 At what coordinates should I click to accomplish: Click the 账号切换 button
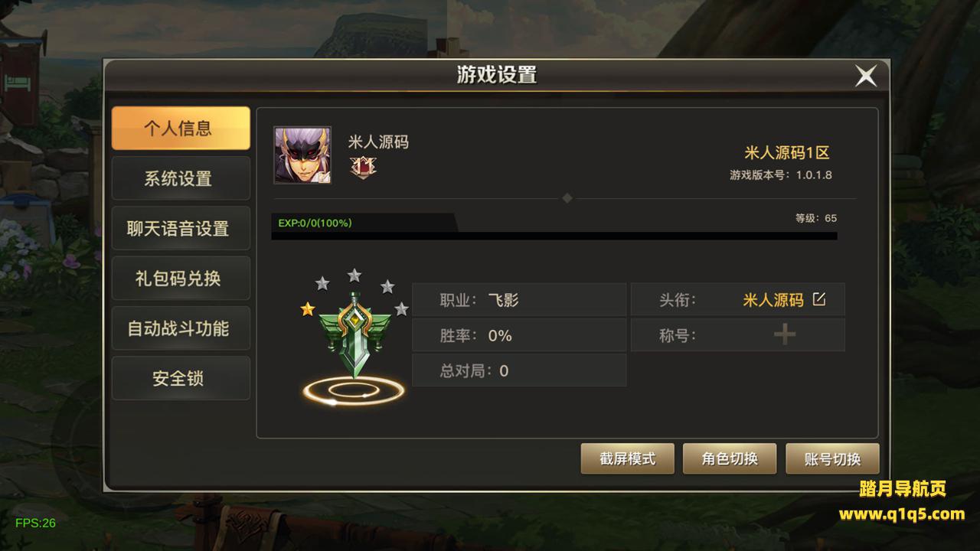click(x=832, y=458)
